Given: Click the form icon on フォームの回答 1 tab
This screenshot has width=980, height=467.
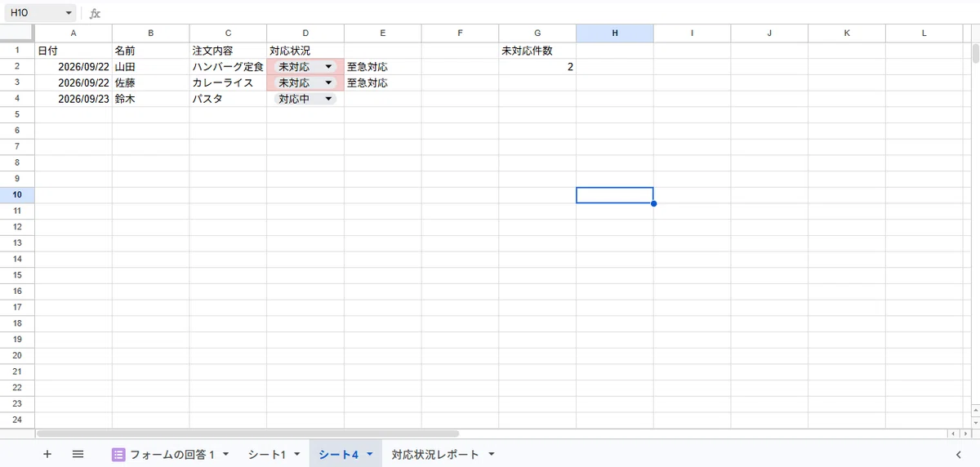Looking at the screenshot, I should click(118, 454).
